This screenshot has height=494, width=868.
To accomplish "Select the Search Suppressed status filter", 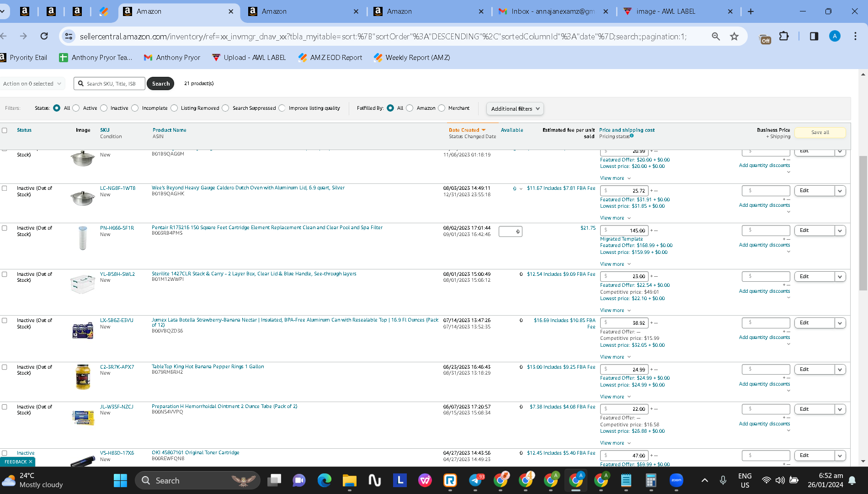I will point(225,108).
